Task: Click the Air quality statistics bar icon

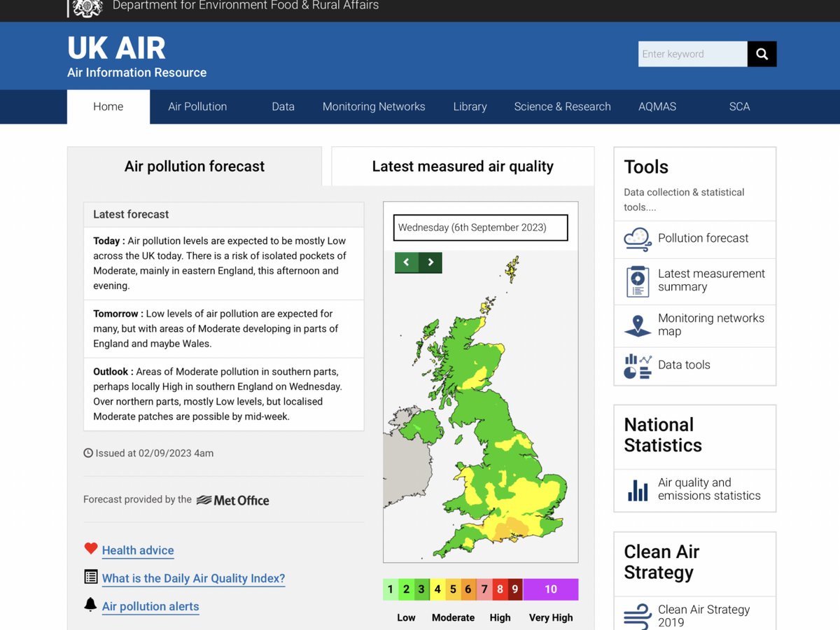Action: [x=638, y=490]
